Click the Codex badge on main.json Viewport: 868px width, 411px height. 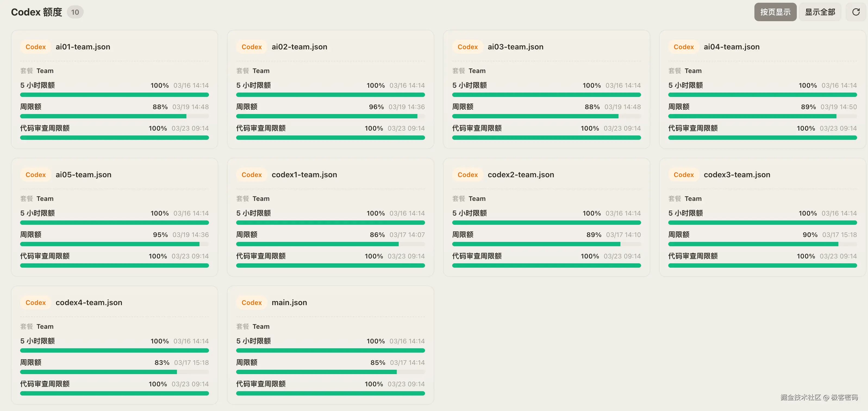tap(251, 303)
